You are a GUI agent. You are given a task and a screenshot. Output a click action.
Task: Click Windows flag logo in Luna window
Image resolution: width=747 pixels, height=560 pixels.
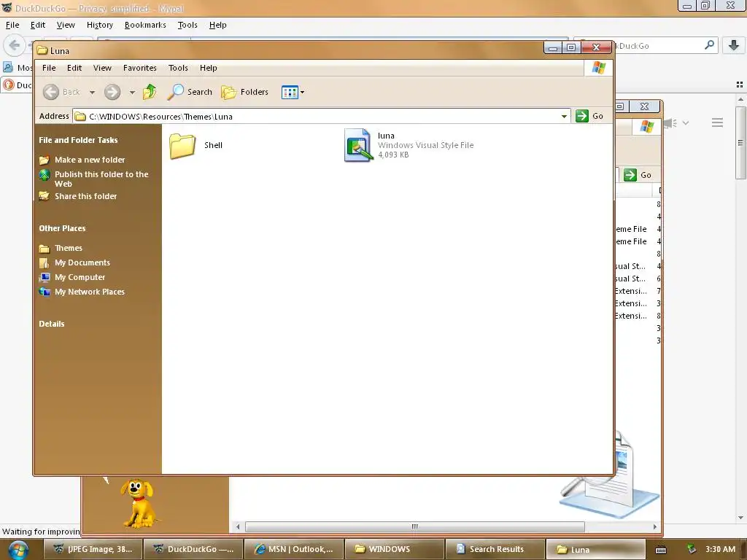tap(599, 68)
